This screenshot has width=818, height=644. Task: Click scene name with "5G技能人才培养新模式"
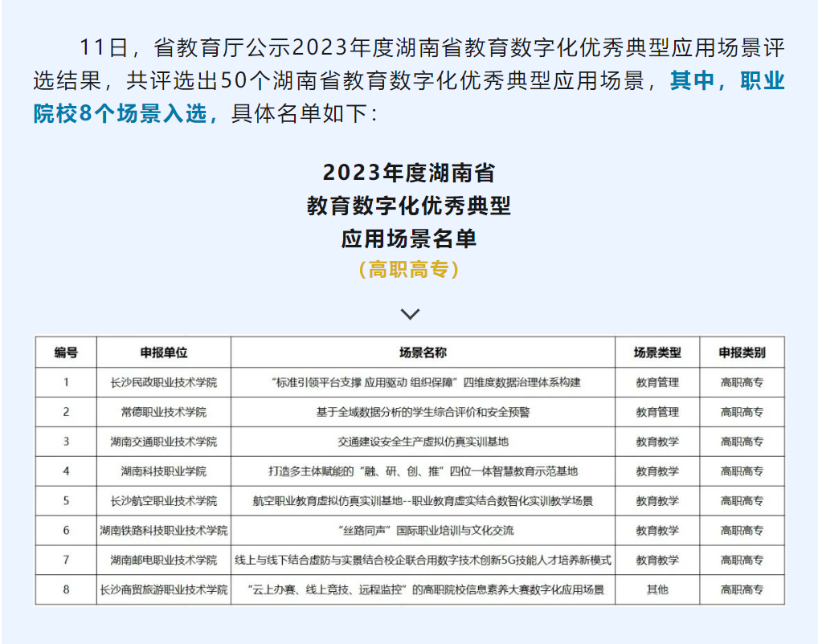click(423, 560)
